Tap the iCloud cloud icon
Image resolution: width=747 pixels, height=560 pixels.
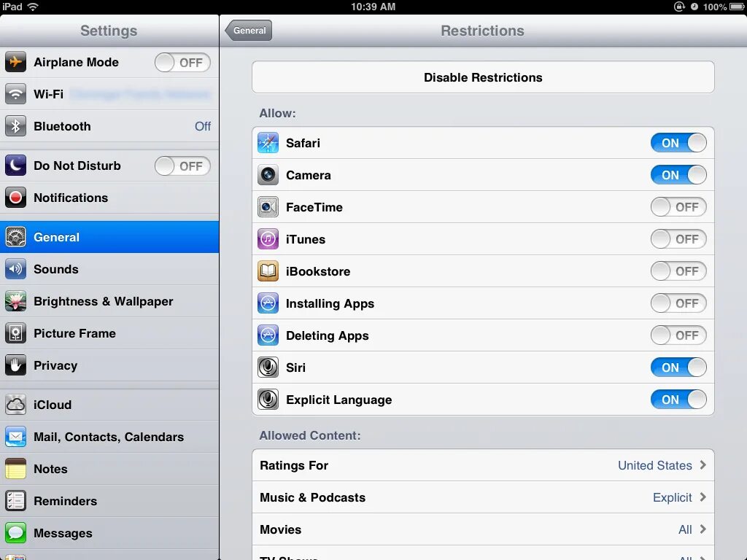(x=16, y=405)
